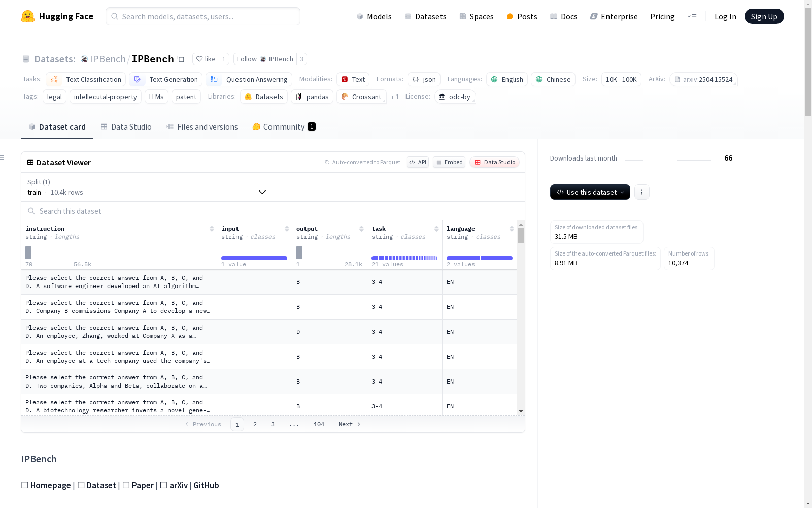Click the LLMs tag

pos(156,97)
